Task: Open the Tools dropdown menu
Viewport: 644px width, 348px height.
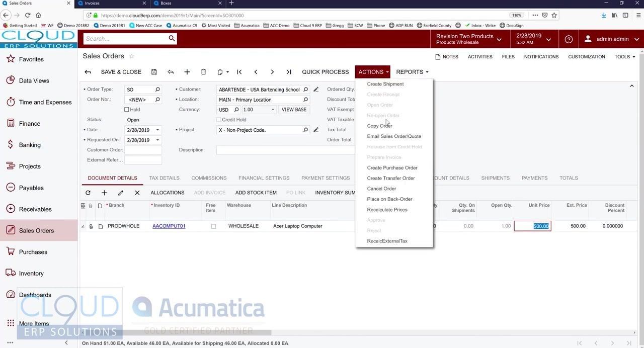Action: 625,57
